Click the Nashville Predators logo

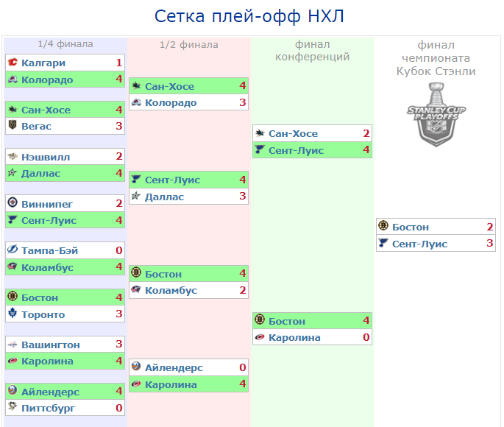coord(13,156)
